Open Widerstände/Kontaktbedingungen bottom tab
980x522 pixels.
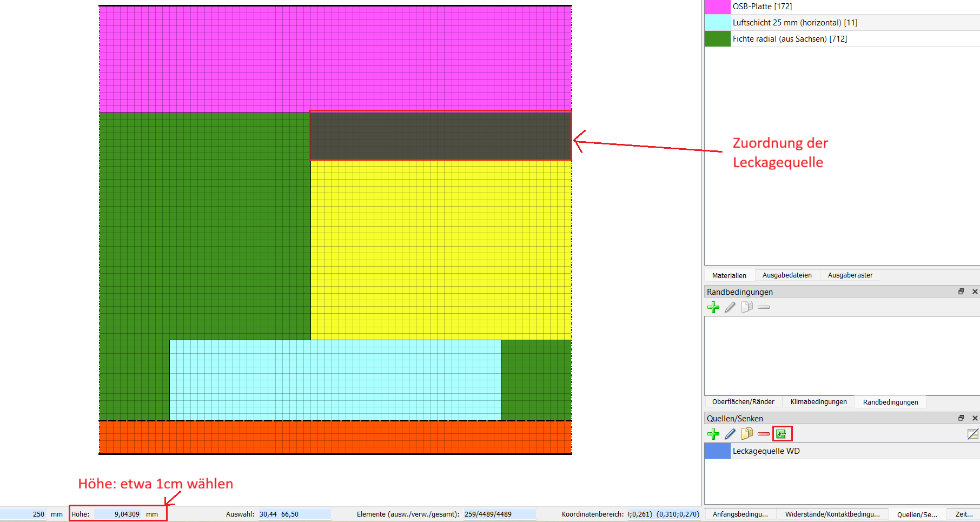click(832, 514)
